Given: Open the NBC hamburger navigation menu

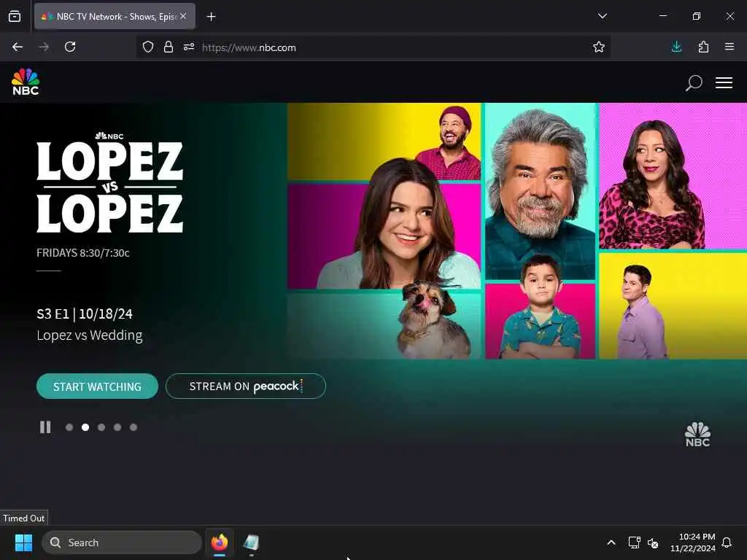Looking at the screenshot, I should [724, 83].
